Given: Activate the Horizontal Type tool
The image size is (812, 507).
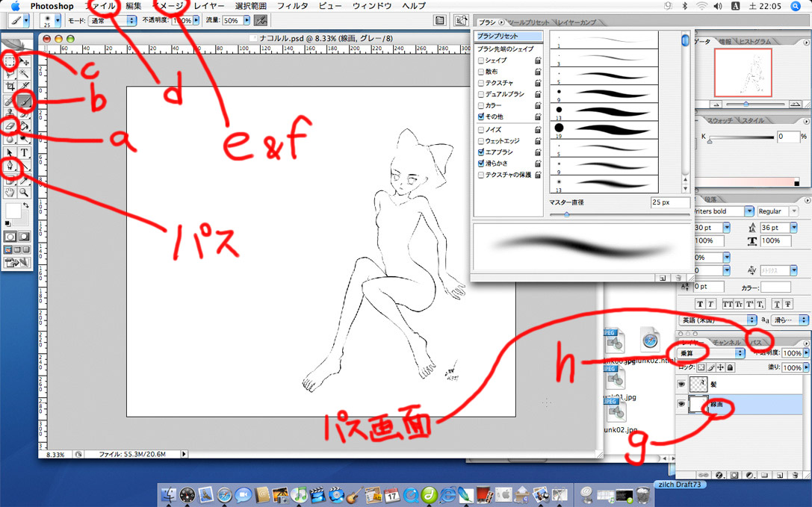Looking at the screenshot, I should [x=25, y=152].
